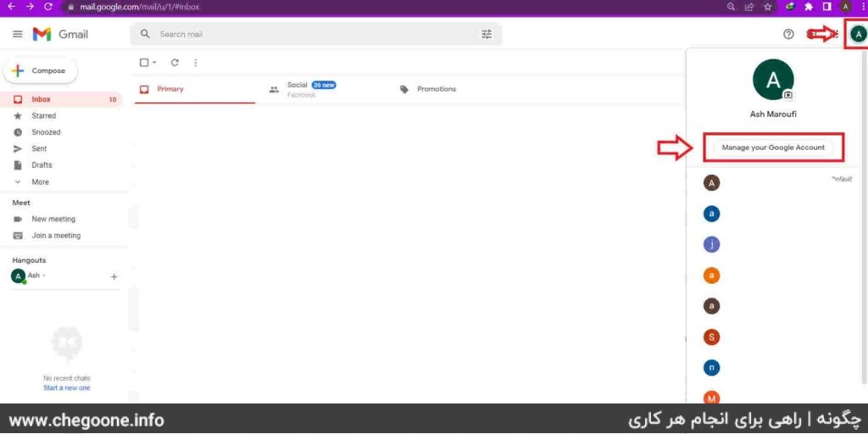The width and height of the screenshot is (868, 434).
Task: Click the Start a new one link
Action: (x=66, y=388)
